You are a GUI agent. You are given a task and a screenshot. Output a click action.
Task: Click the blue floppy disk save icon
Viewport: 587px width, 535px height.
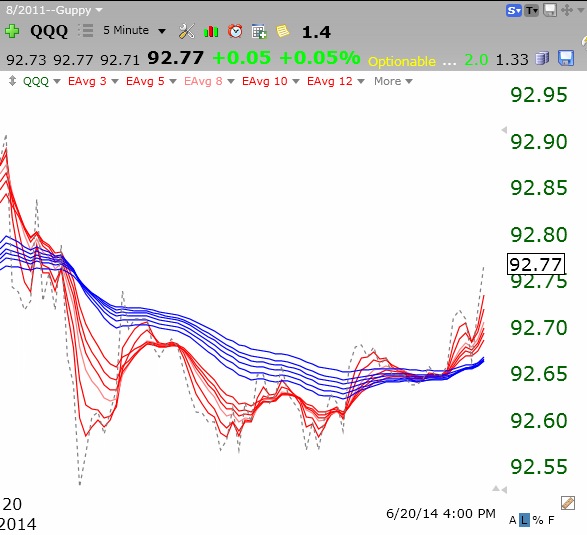[x=566, y=58]
